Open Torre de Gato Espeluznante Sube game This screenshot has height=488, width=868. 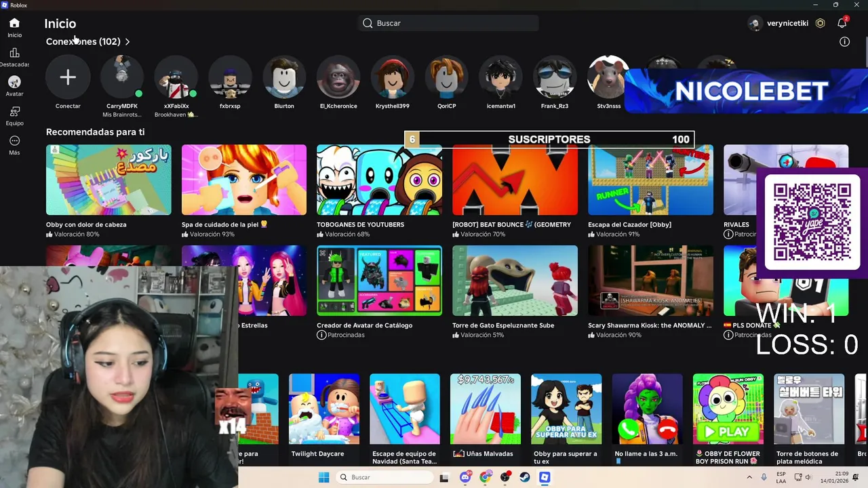click(515, 281)
